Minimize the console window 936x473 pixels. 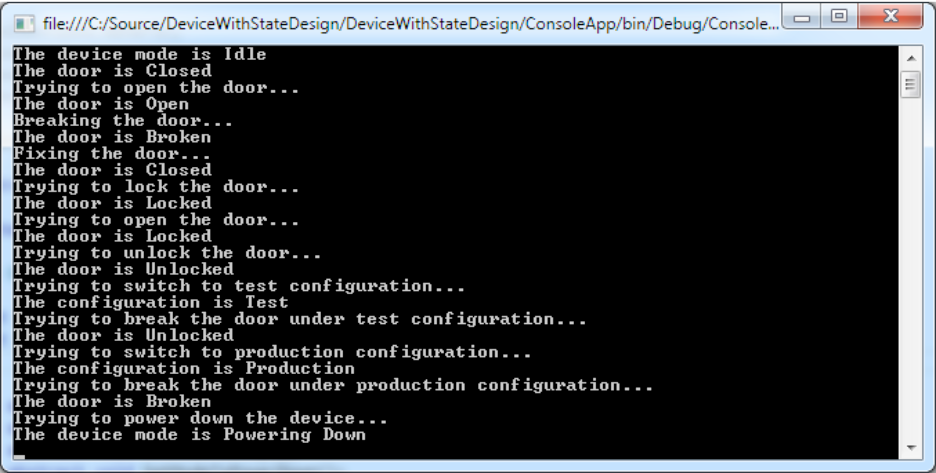(x=802, y=17)
